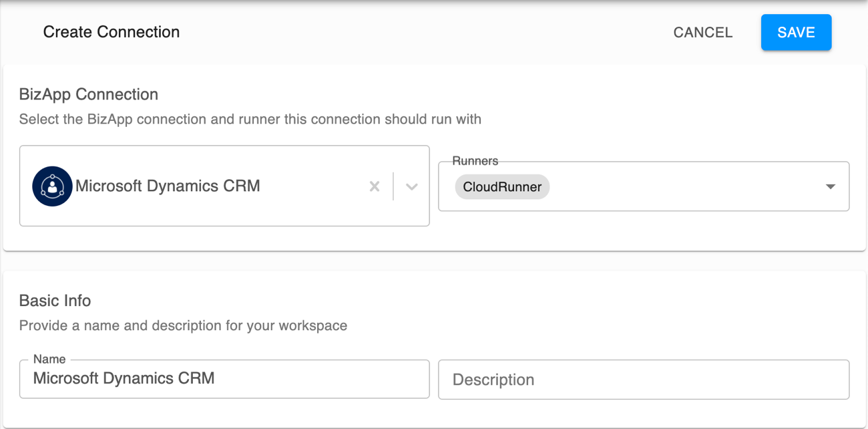
Task: Click the CANCEL button
Action: point(703,32)
